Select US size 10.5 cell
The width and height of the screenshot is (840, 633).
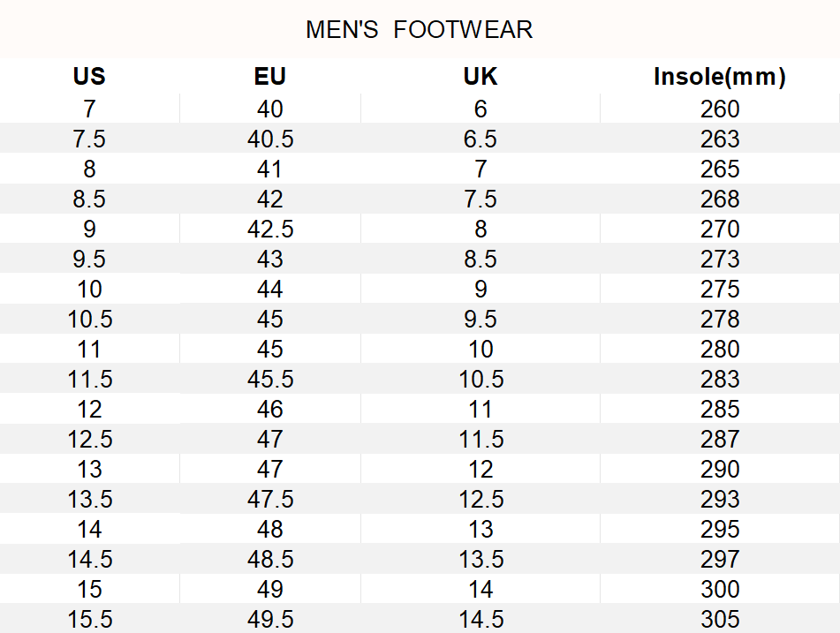point(89,319)
